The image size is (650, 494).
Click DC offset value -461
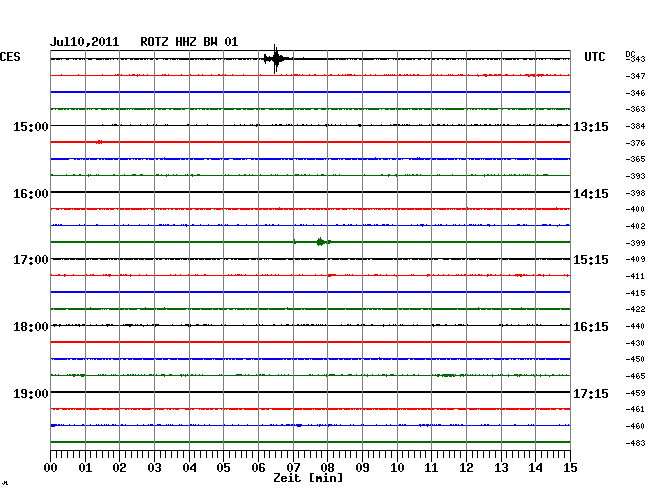point(635,409)
